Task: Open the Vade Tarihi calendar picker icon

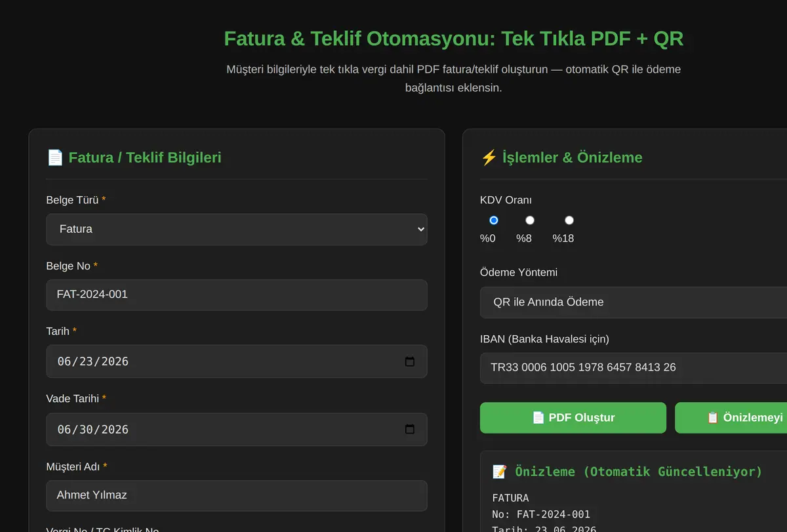Action: click(x=410, y=430)
